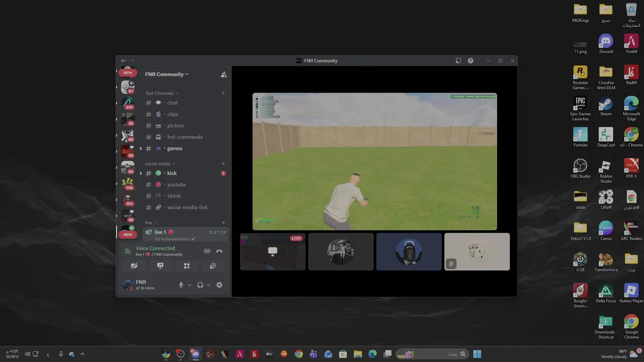The width and height of the screenshot is (644, 362).
Task: Share your screen button
Action: [160, 266]
